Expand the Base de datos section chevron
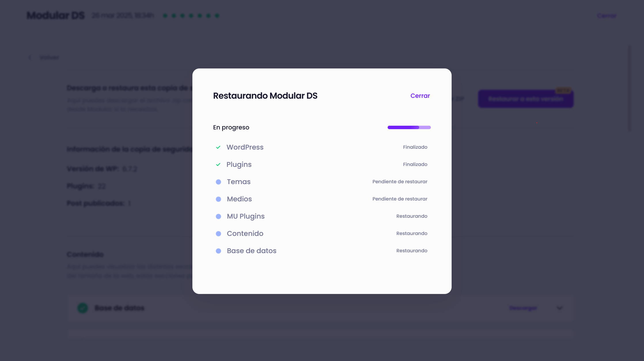This screenshot has height=361, width=644. (559, 308)
